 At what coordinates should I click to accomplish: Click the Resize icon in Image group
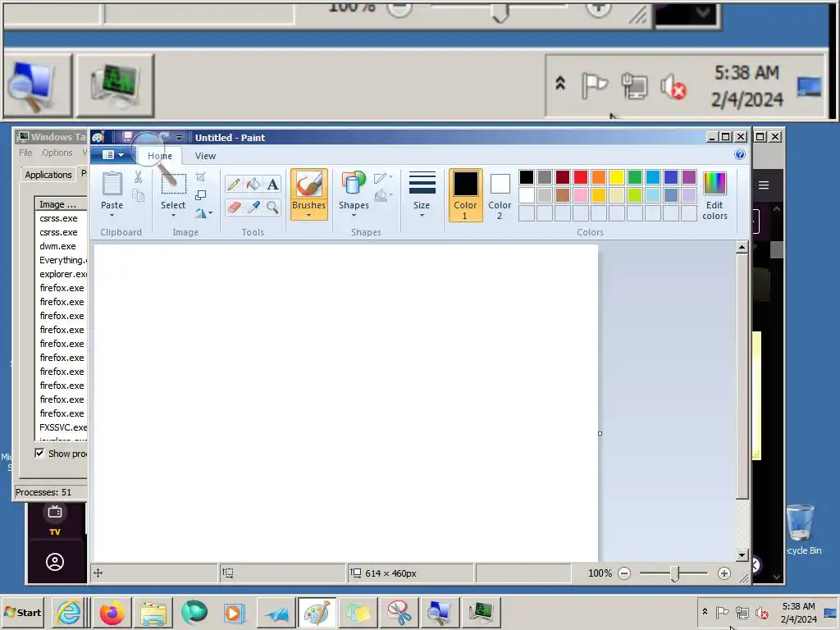(200, 195)
